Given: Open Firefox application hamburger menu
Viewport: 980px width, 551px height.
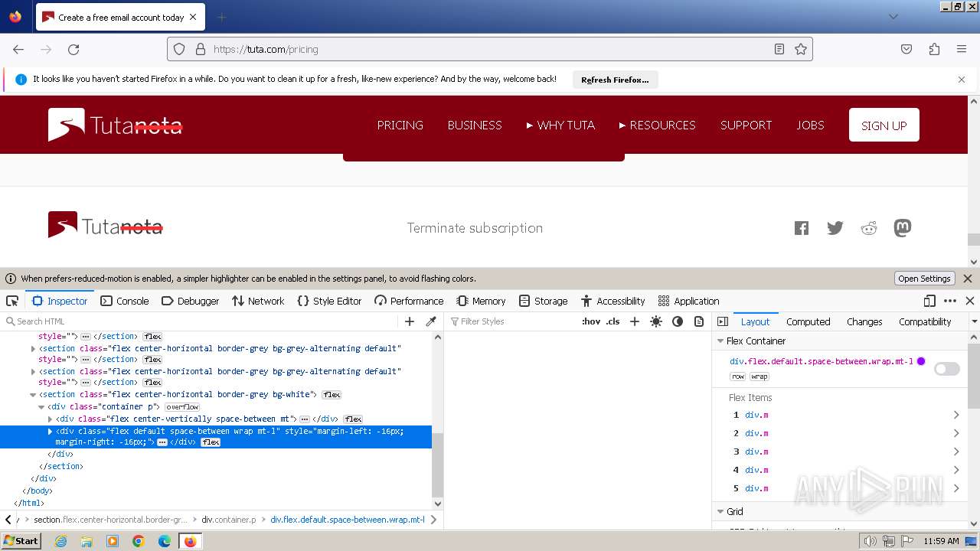Looking at the screenshot, I should click(x=962, y=49).
